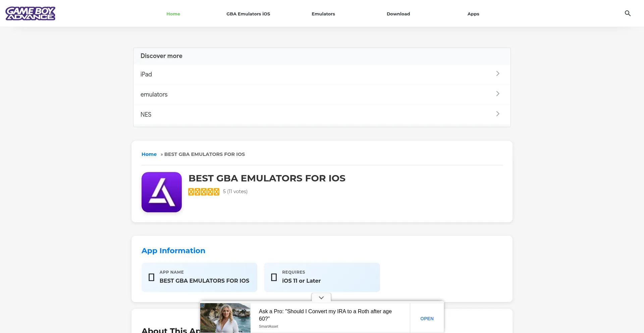
Task: Click the five-star rating icons
Action: (204, 191)
